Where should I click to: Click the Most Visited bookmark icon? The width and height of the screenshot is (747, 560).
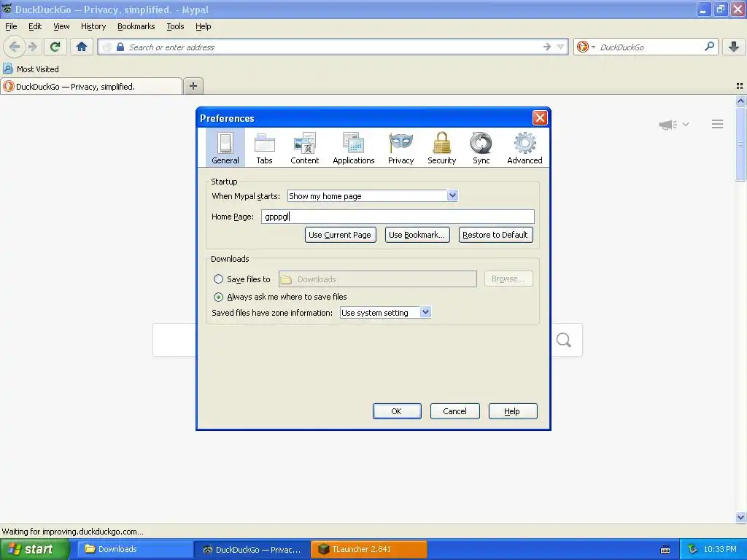point(7,69)
